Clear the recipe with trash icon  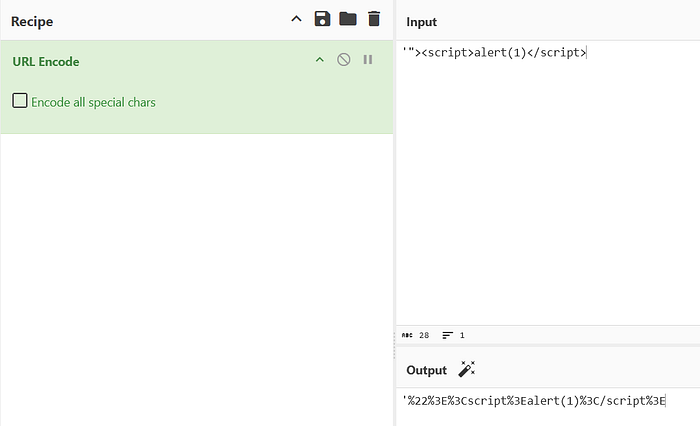pyautogui.click(x=374, y=19)
